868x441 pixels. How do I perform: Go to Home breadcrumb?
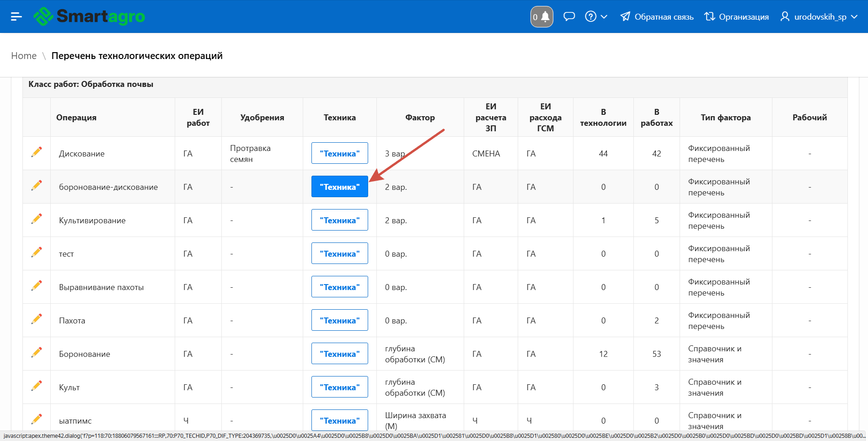(x=24, y=56)
